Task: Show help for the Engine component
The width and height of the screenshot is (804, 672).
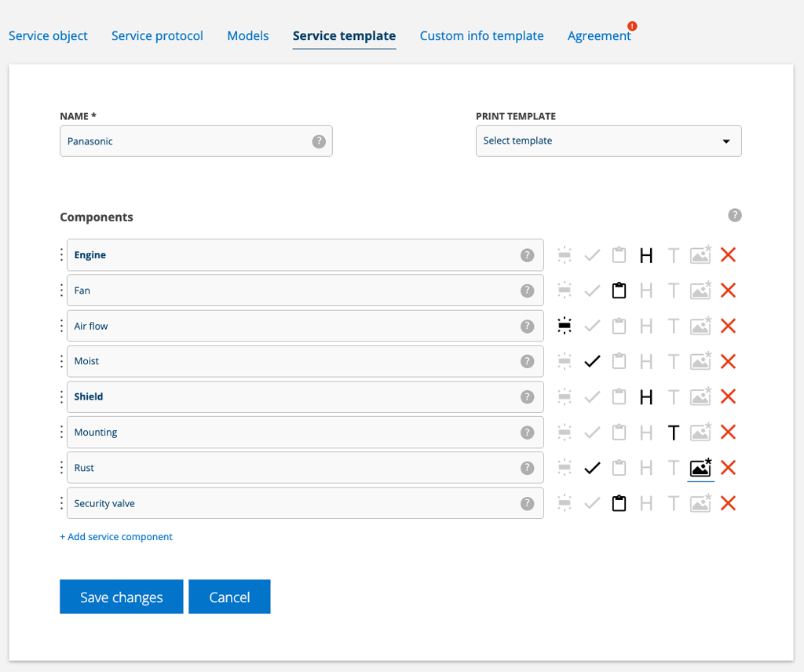Action: pyautogui.click(x=527, y=255)
